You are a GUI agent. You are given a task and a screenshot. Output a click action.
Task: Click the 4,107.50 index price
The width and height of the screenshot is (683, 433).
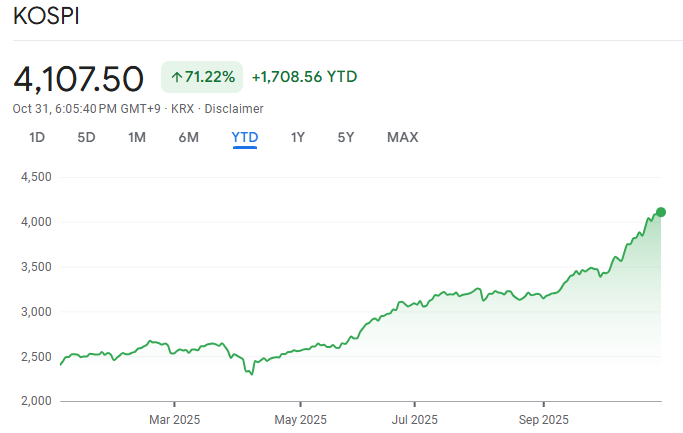coord(78,77)
